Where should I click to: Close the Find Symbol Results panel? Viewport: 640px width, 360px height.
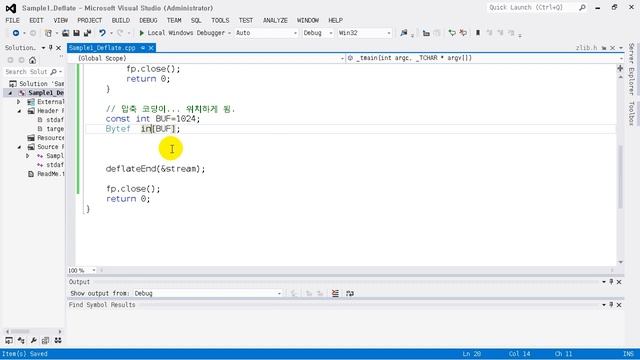619,304
